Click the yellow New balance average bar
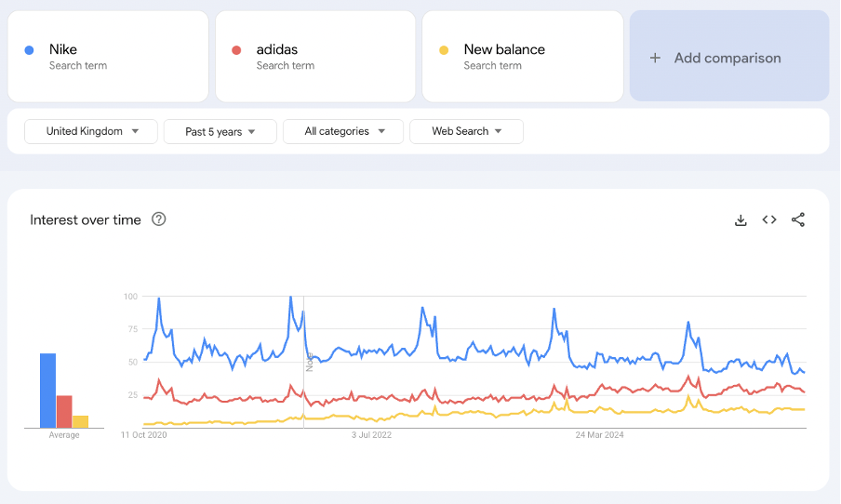This screenshot has height=504, width=841. 81,421
